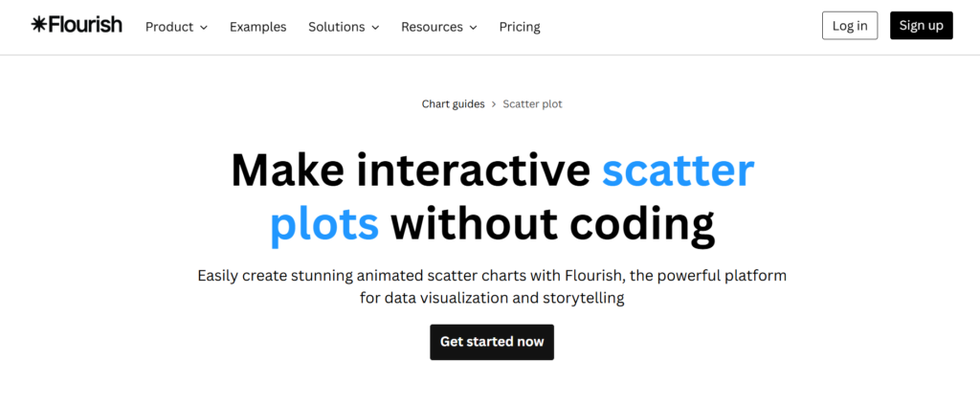The height and width of the screenshot is (408, 980).
Task: Navigate to Chart guides breadcrumb
Action: click(454, 103)
